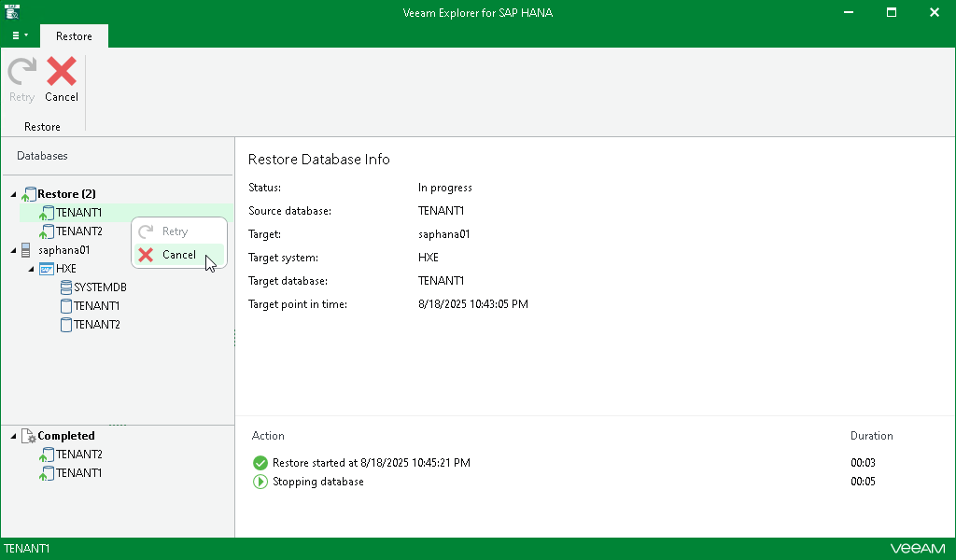This screenshot has width=956, height=560.
Task: Click the target value 'saphana01'
Action: tap(443, 234)
